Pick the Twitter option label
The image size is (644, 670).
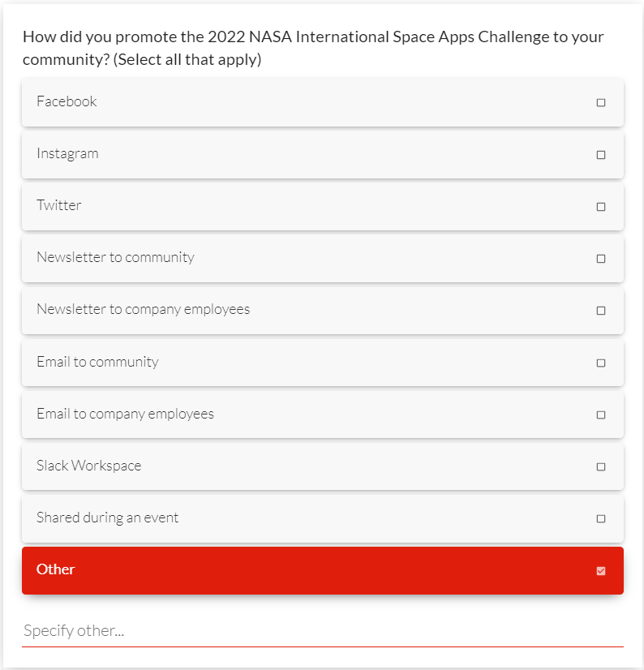pyautogui.click(x=59, y=205)
